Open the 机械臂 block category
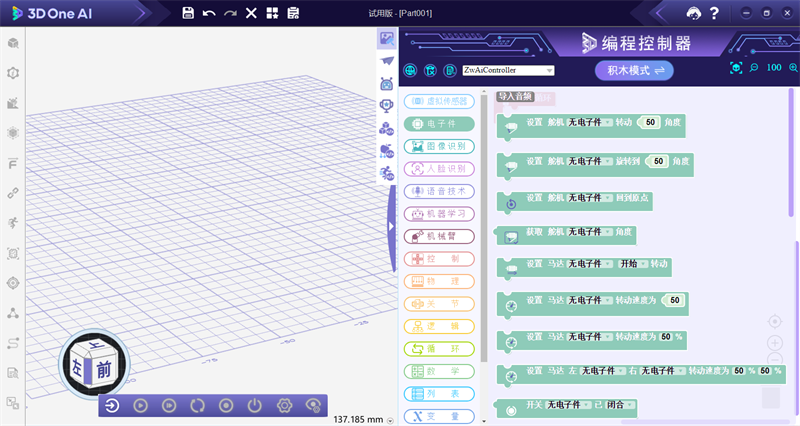 point(439,236)
